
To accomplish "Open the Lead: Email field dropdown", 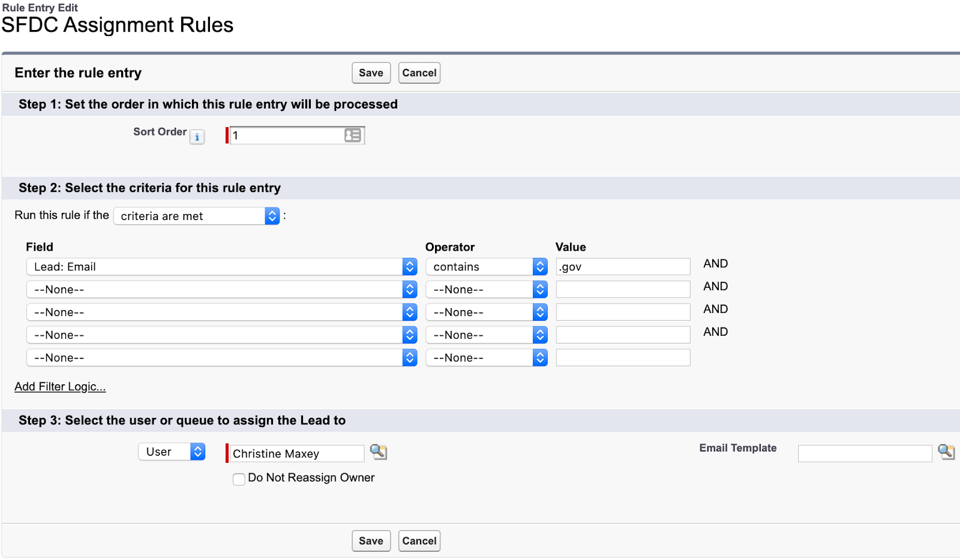I will [x=222, y=267].
